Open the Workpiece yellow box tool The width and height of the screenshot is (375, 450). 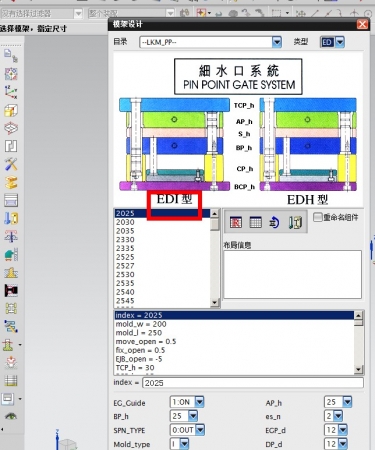pyautogui.click(x=11, y=110)
